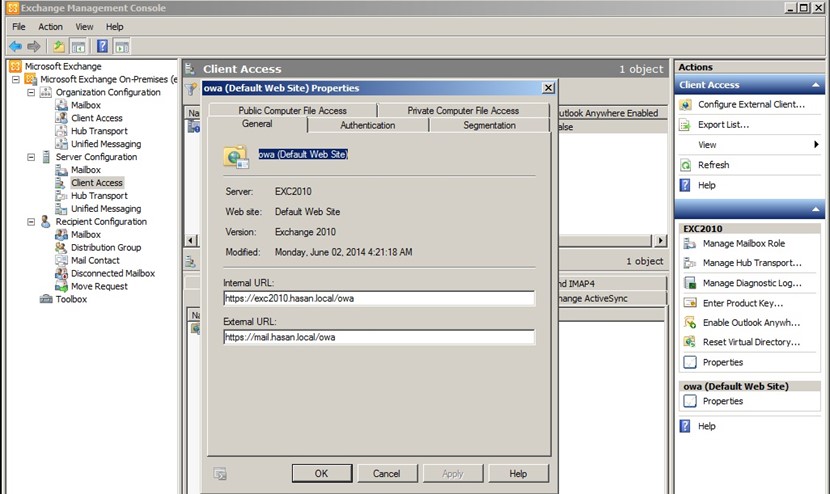This screenshot has width=830, height=494.
Task: Select Mailbox under Recipient Configuration
Action: [85, 234]
